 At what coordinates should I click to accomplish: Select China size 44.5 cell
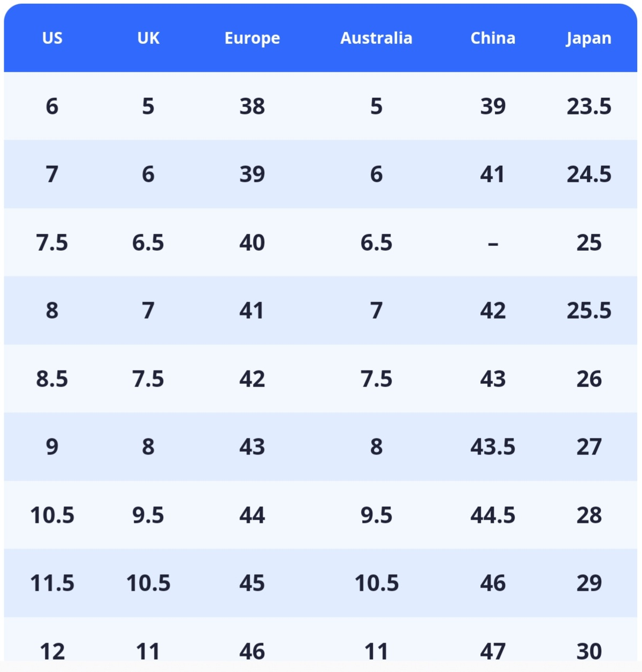(493, 515)
